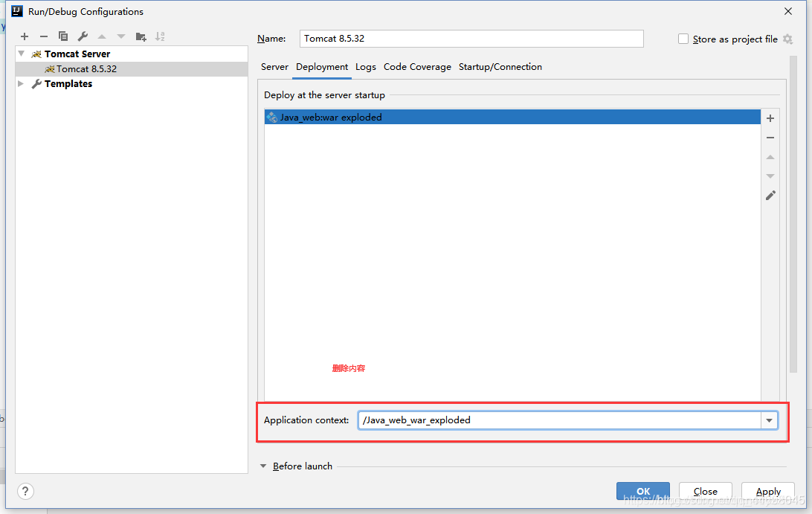Open help with question mark button

pos(25,491)
